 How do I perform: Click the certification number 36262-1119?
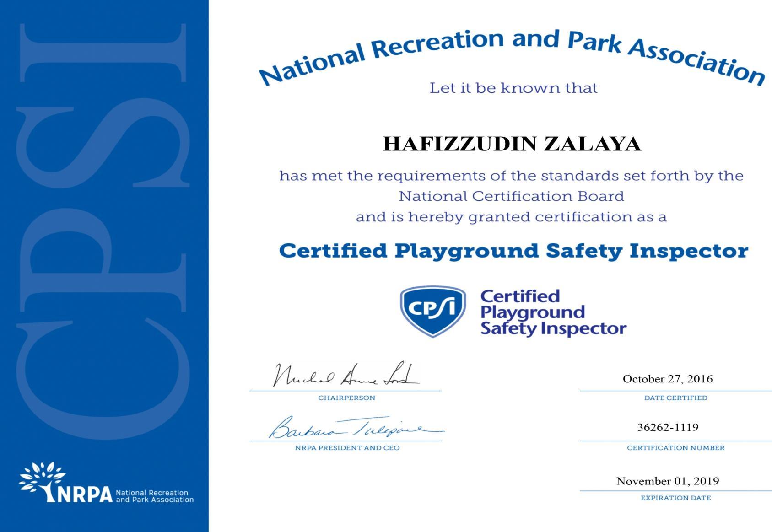(x=668, y=427)
